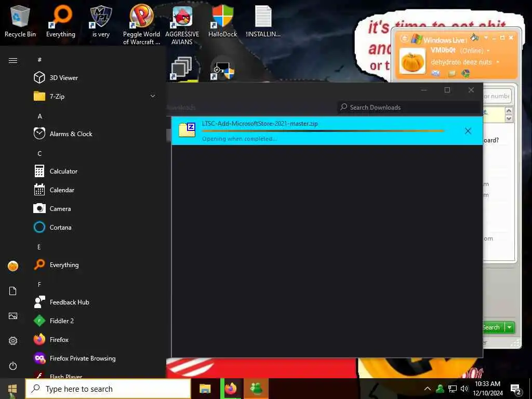Open File Explorer from taskbar
The height and width of the screenshot is (399, 532).
[205, 389]
